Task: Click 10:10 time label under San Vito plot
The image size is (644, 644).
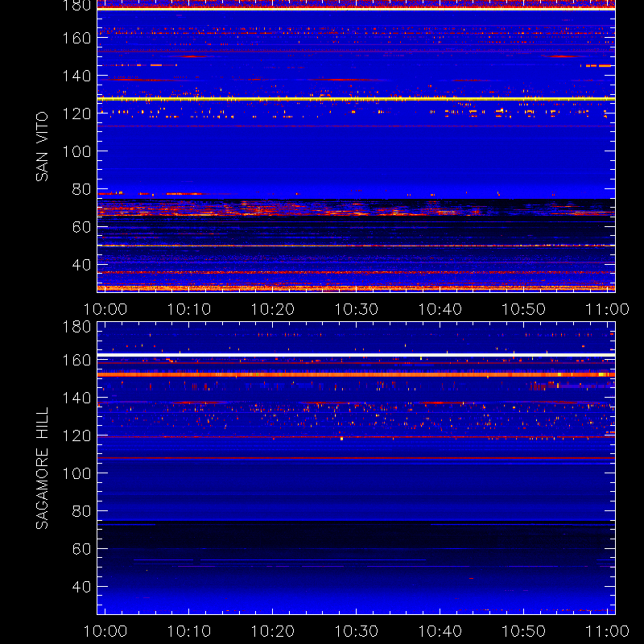Action: pyautogui.click(x=189, y=309)
